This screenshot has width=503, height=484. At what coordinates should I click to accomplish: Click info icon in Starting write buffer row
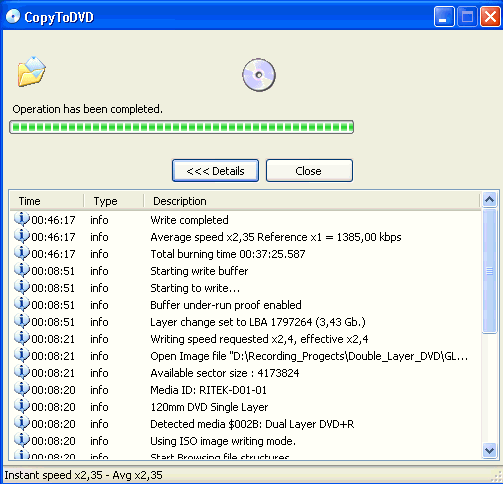point(22,270)
